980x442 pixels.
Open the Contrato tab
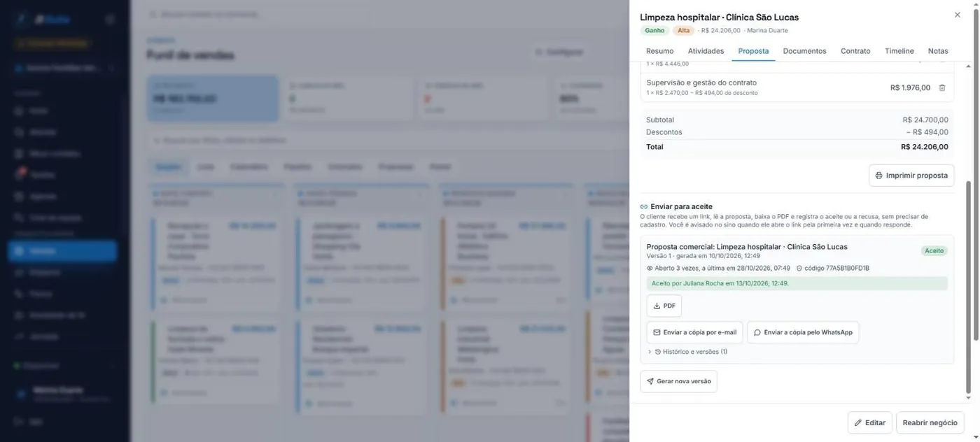click(855, 51)
